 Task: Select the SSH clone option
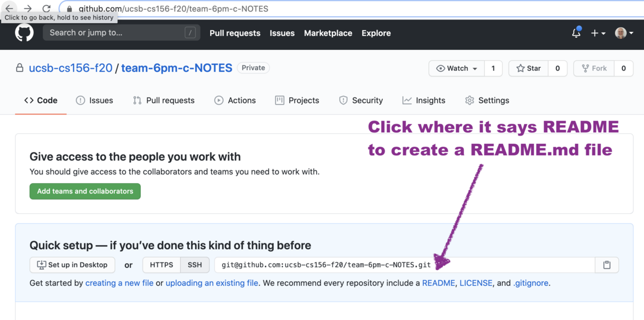pyautogui.click(x=195, y=265)
